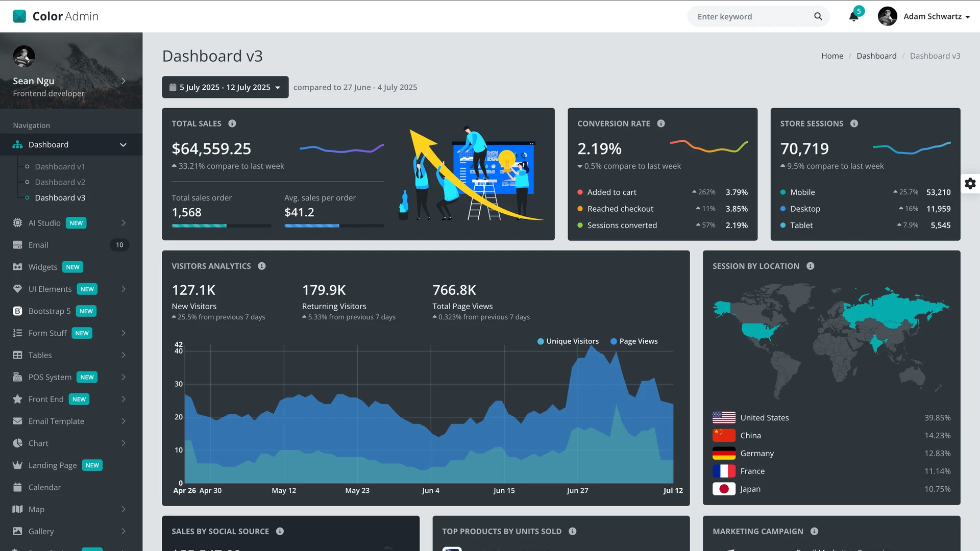Click the Gallery image icon
Viewport: 980px width, 551px height.
17,531
